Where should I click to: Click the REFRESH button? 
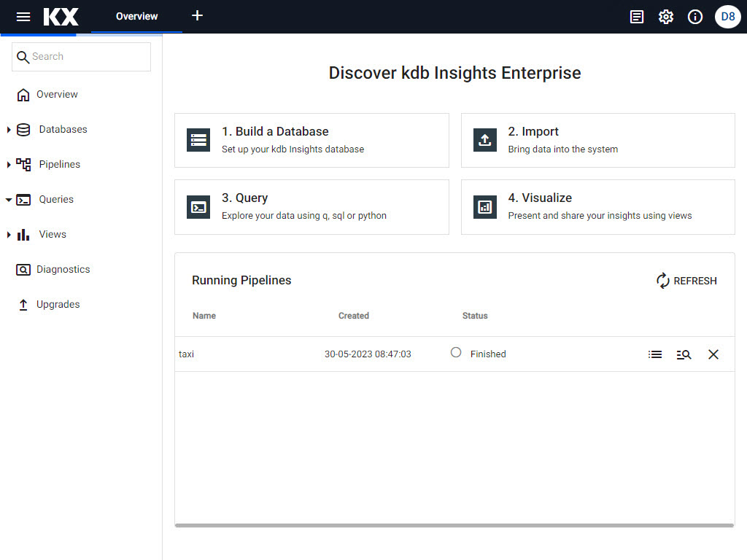coord(686,281)
